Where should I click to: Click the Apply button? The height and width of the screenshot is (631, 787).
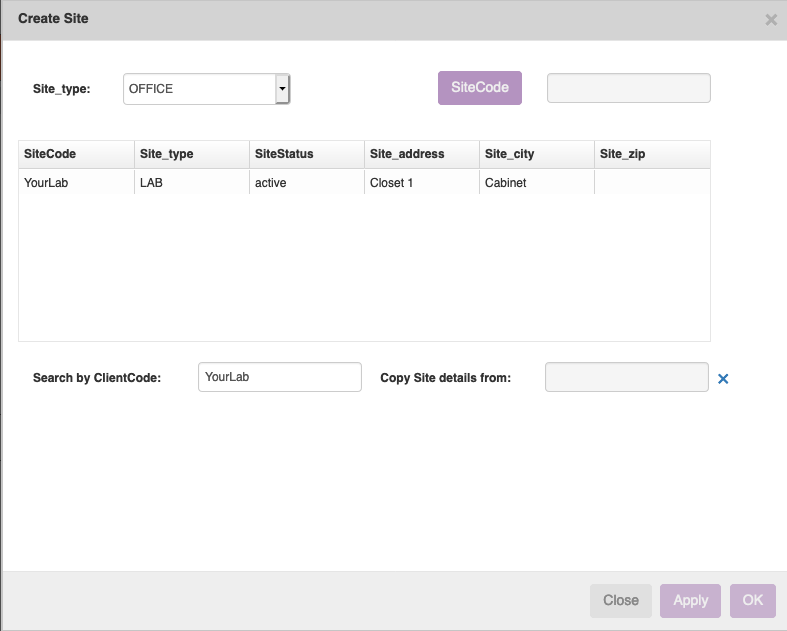coord(690,600)
